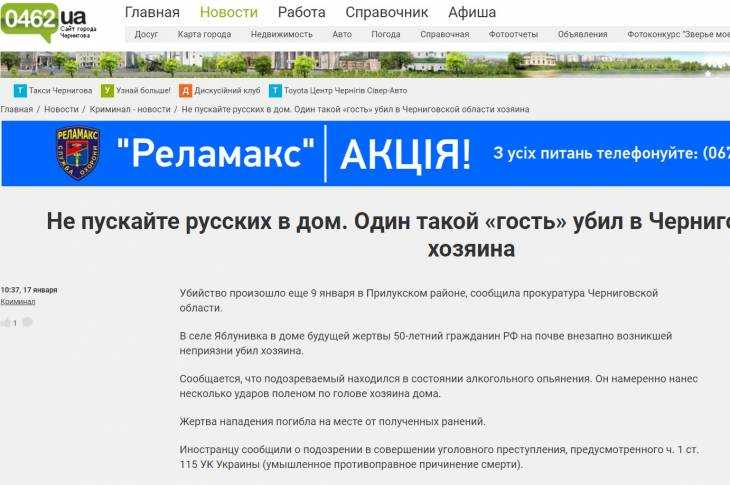Open the Главная main menu item

click(x=152, y=13)
